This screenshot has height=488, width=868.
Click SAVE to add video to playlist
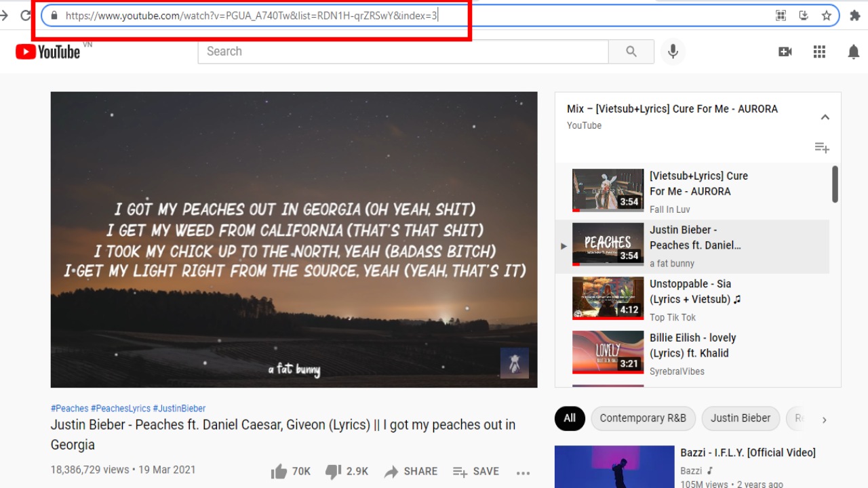[x=476, y=472]
